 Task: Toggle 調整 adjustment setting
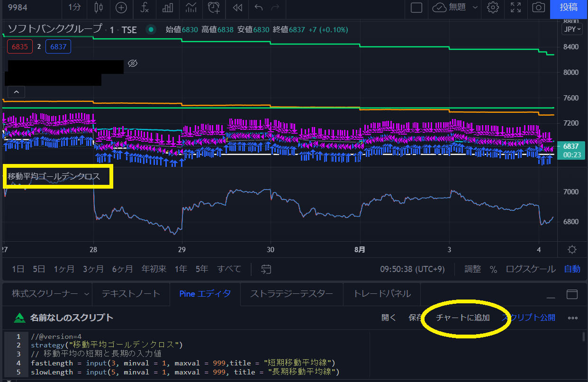coord(472,269)
